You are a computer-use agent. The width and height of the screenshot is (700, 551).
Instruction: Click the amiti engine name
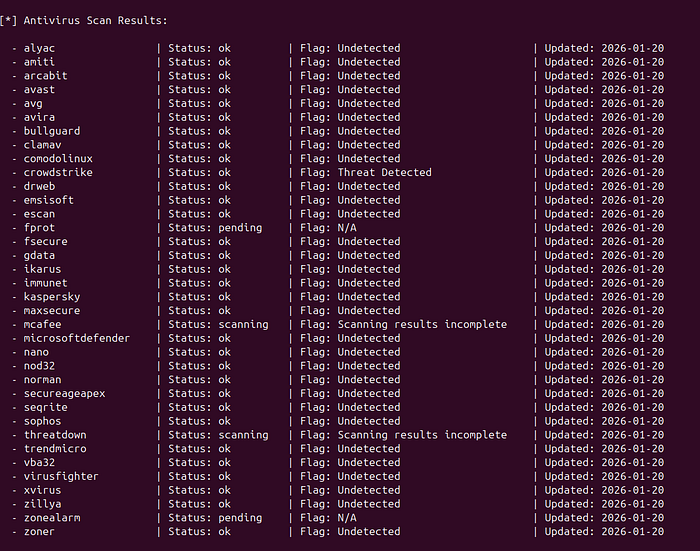coord(39,62)
